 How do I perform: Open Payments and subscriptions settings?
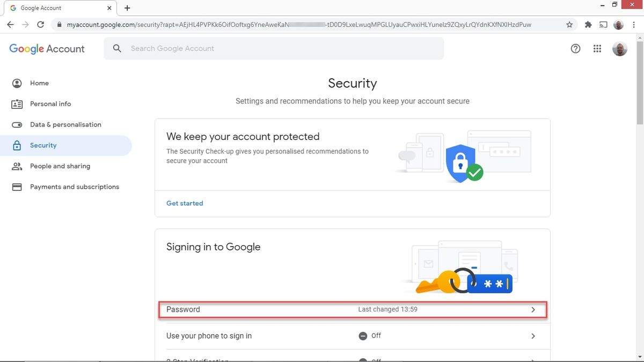[x=75, y=186]
